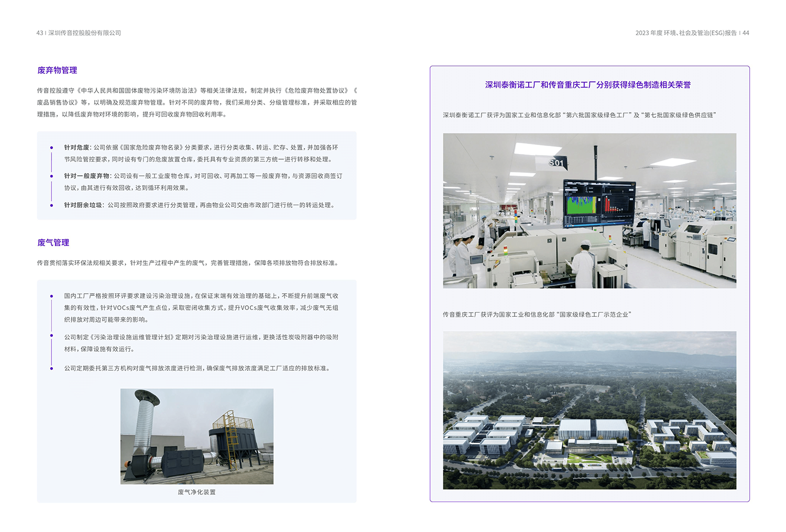The width and height of the screenshot is (786, 532).
Task: Click the third-party emission testing bullet paragraph
Action: coord(198,369)
